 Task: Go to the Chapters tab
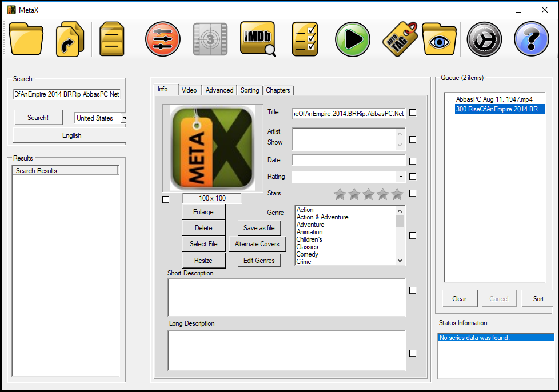click(x=278, y=90)
